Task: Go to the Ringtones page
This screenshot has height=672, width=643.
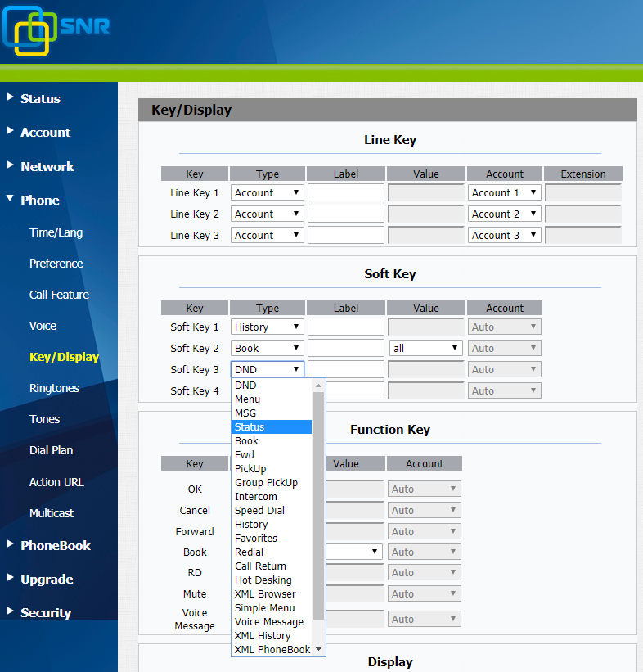Action: click(x=54, y=389)
